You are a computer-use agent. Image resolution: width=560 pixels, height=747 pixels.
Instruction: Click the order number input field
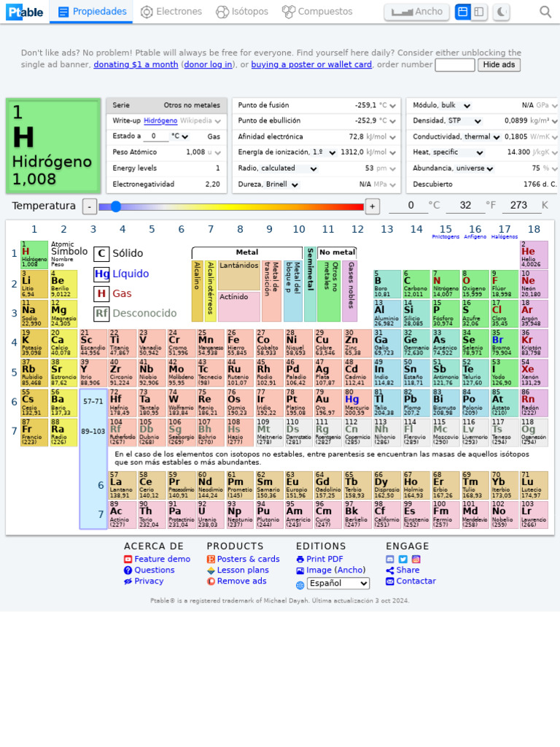455,65
